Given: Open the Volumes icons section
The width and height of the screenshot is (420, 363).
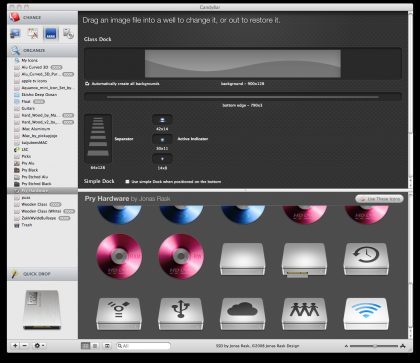Looking at the screenshot, I should (x=68, y=33).
